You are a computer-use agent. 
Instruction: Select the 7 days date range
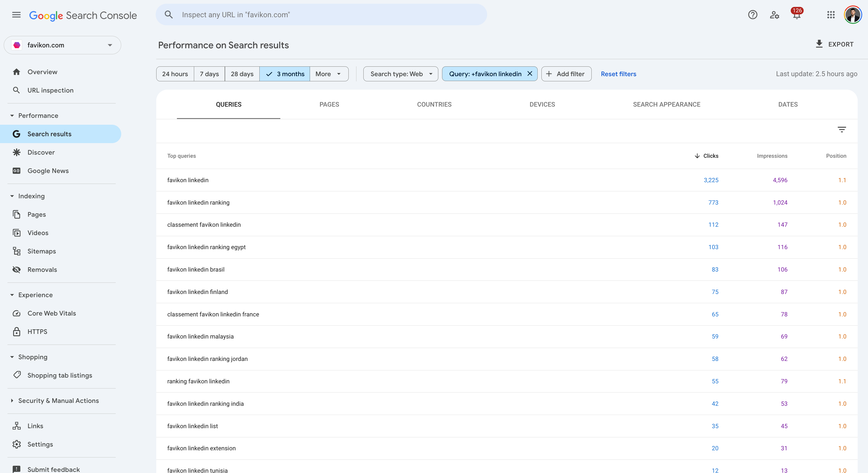click(209, 74)
